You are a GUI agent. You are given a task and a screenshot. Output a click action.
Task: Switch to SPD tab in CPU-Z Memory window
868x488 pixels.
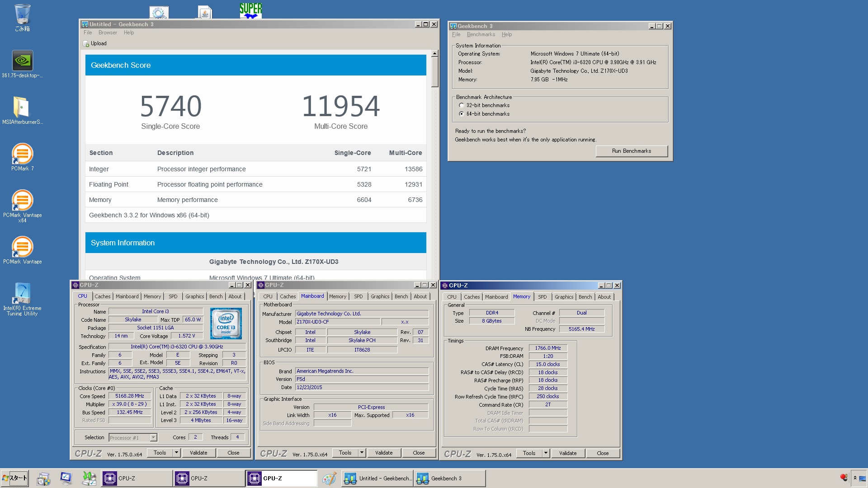(x=542, y=297)
